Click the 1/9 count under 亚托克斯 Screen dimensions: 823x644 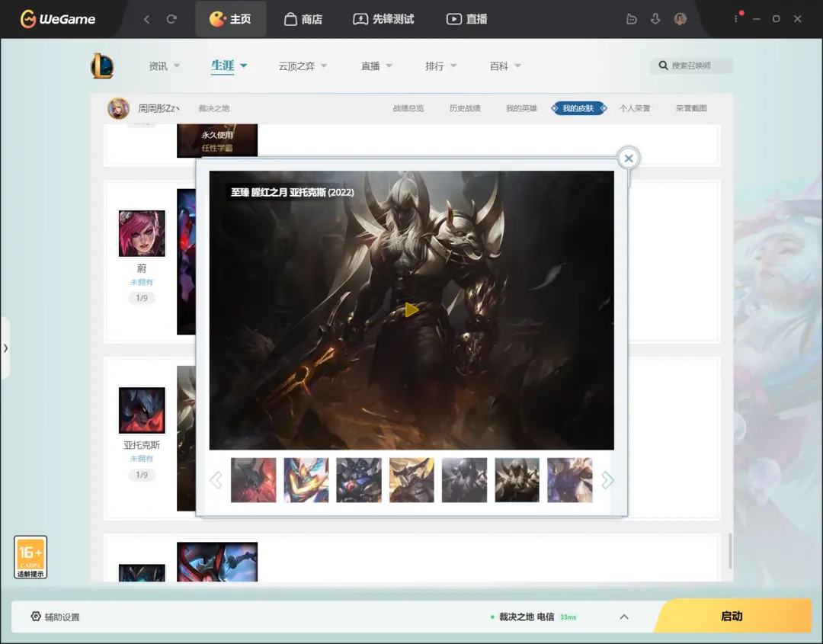[142, 475]
